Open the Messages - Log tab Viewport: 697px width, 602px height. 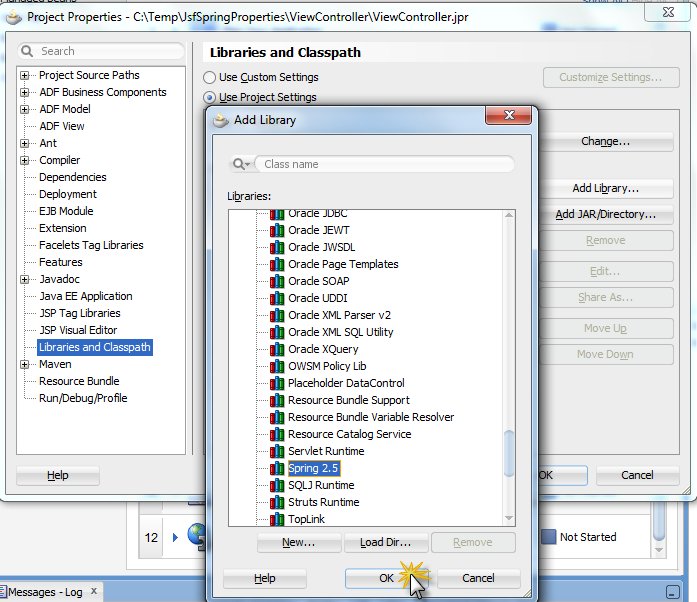(x=45, y=592)
